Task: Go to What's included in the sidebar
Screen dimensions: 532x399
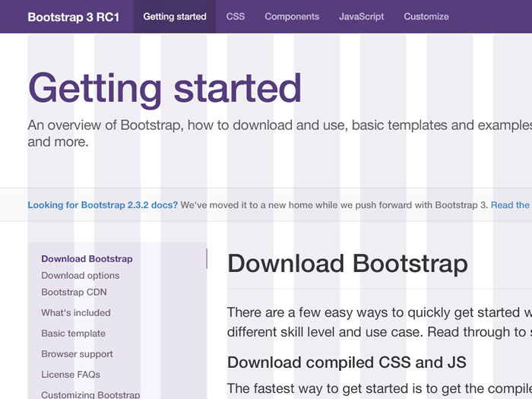Action: 76,312
